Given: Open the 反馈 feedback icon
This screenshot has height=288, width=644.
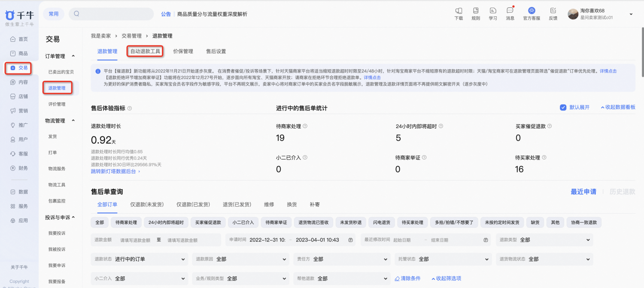Looking at the screenshot, I should (x=553, y=11).
